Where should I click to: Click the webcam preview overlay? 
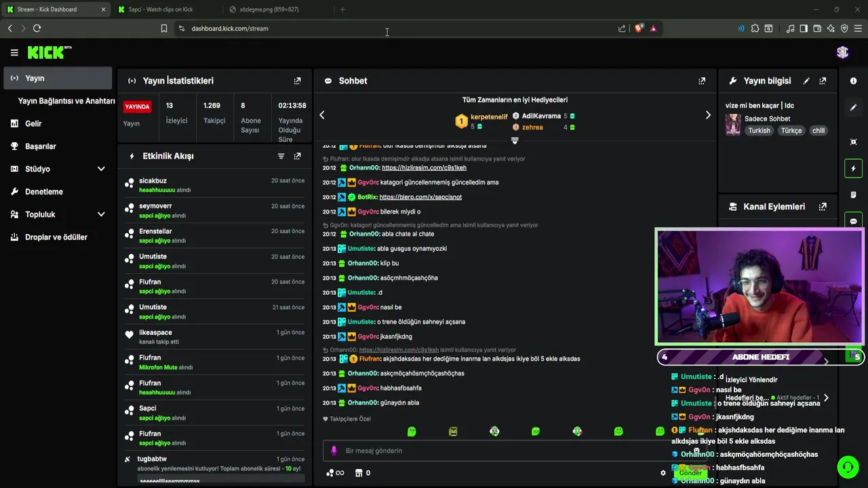[759, 287]
